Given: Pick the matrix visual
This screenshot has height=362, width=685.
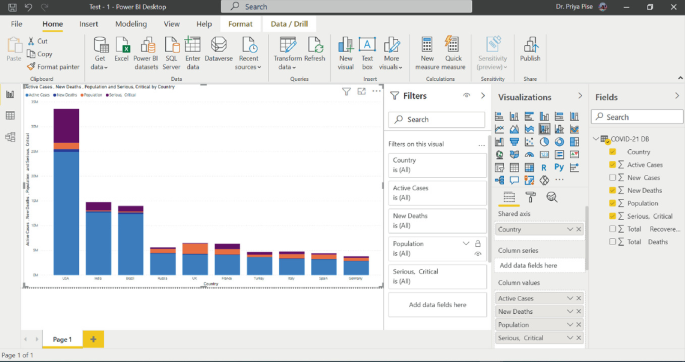Looking at the screenshot, I should pyautogui.click(x=529, y=167).
